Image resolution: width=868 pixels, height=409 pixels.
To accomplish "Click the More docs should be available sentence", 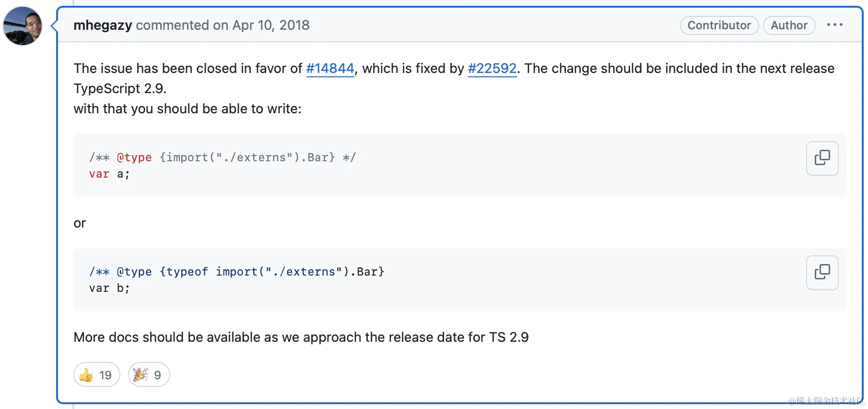I will pyautogui.click(x=301, y=337).
